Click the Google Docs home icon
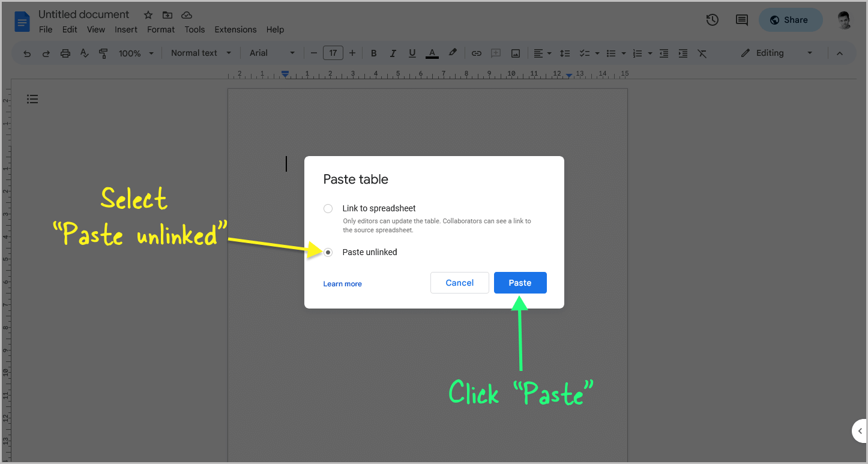The image size is (868, 464). pyautogui.click(x=22, y=22)
